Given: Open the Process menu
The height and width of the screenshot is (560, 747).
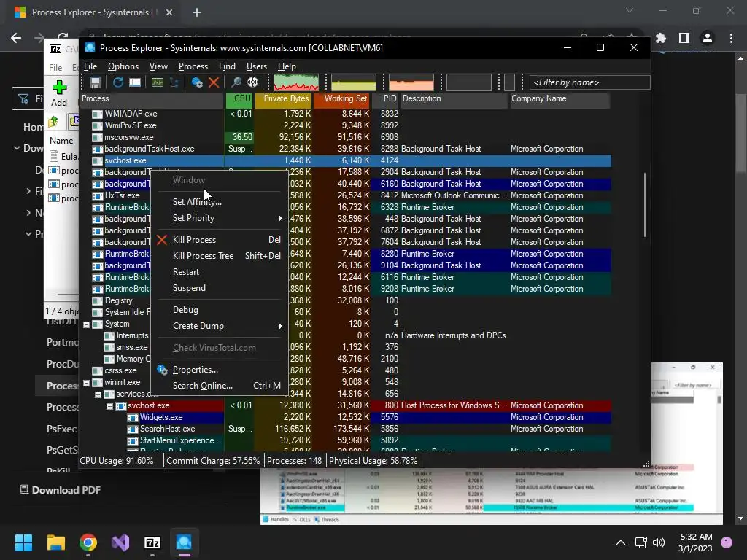Looking at the screenshot, I should [x=193, y=66].
